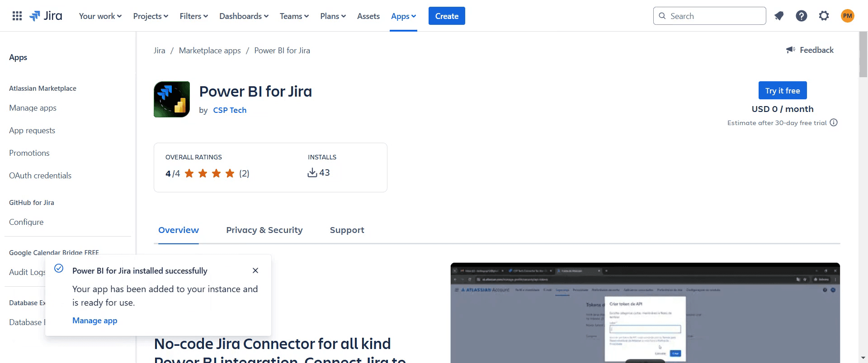Click Power BI for Jira breadcrumb
Image resolution: width=868 pixels, height=363 pixels.
tap(282, 51)
